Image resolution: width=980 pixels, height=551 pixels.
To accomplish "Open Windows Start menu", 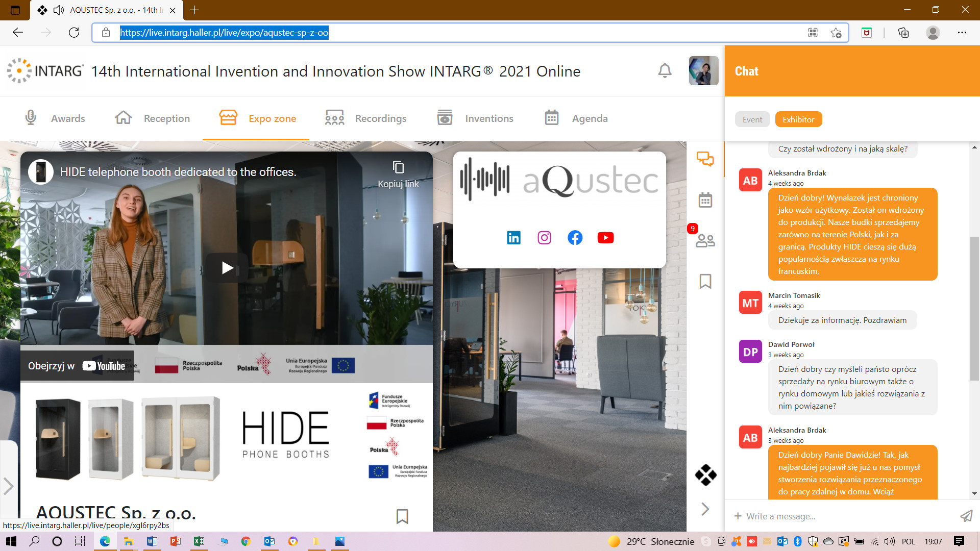I will click(x=11, y=541).
